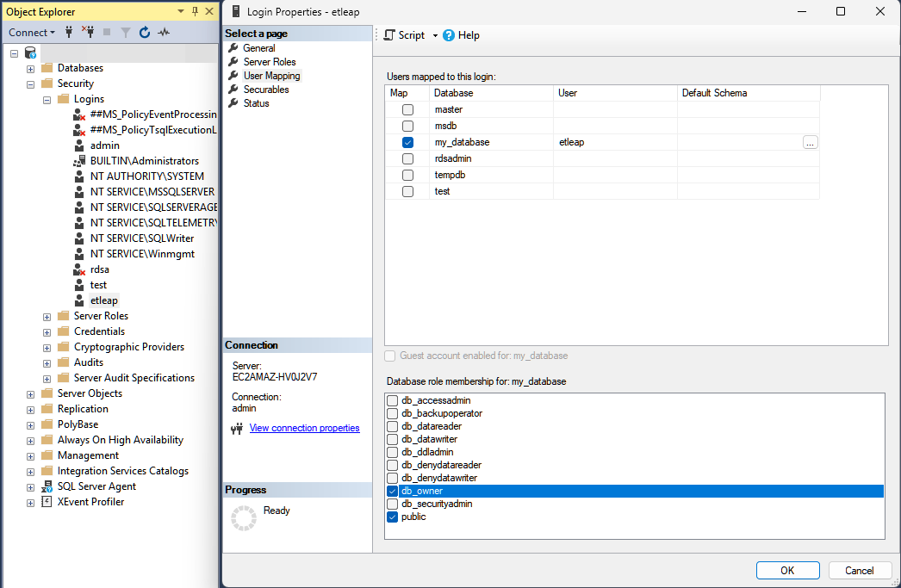
Task: Check the Map box for master database
Action: coord(407,110)
